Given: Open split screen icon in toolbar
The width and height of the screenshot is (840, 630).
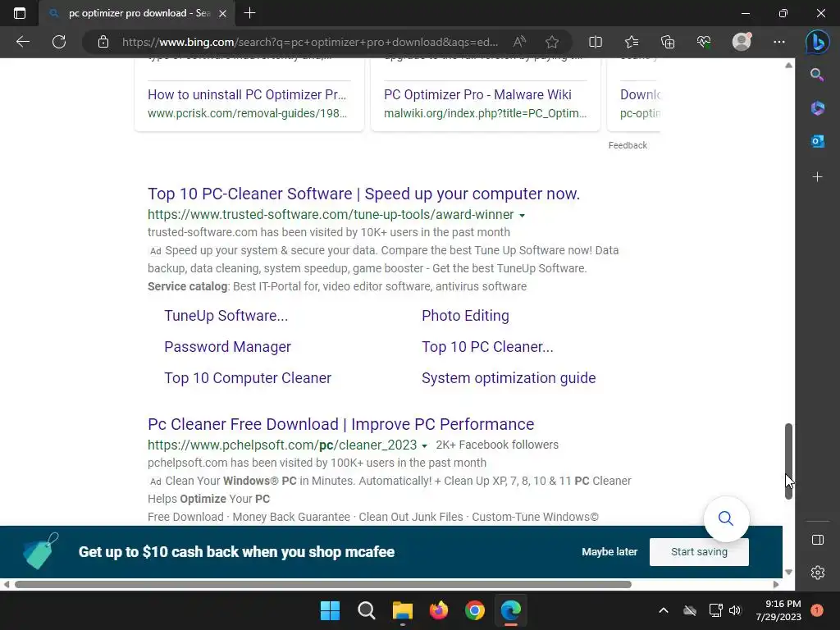Looking at the screenshot, I should (x=596, y=42).
